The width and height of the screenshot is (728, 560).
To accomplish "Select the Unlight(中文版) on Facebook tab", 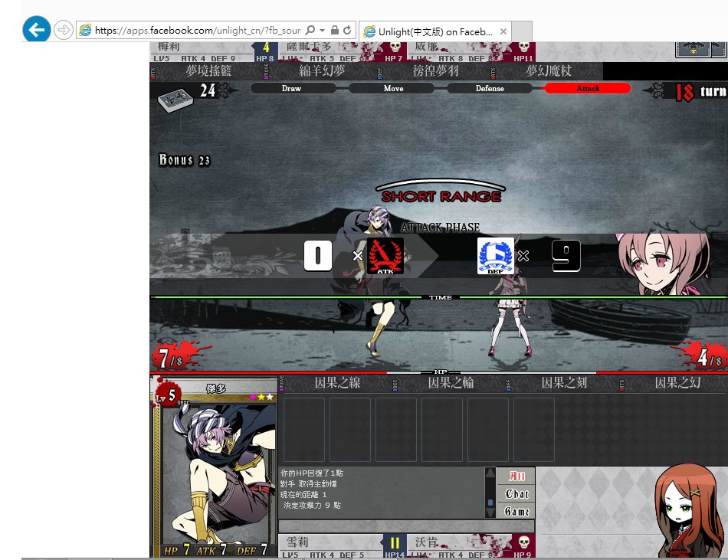I will coord(434,31).
